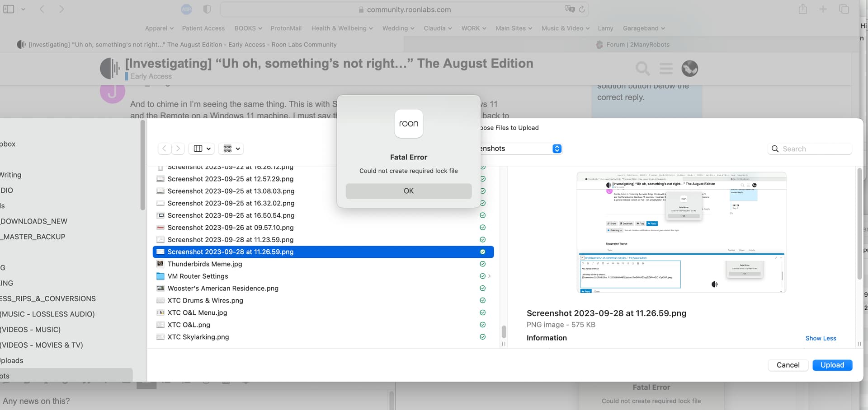The image size is (868, 410).
Task: Open the Health & Wellbeing bookmarks folder
Action: (x=342, y=28)
